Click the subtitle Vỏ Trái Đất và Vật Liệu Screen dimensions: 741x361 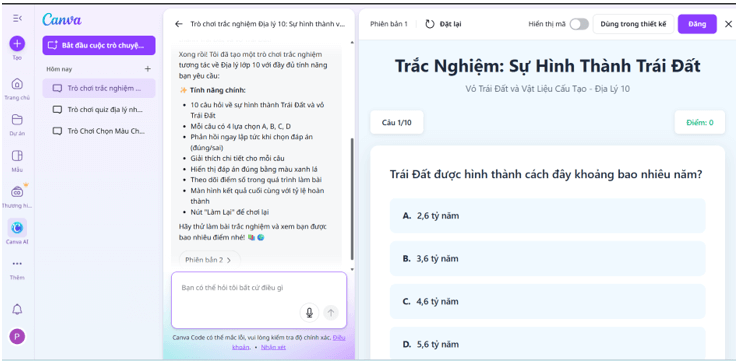tap(547, 89)
